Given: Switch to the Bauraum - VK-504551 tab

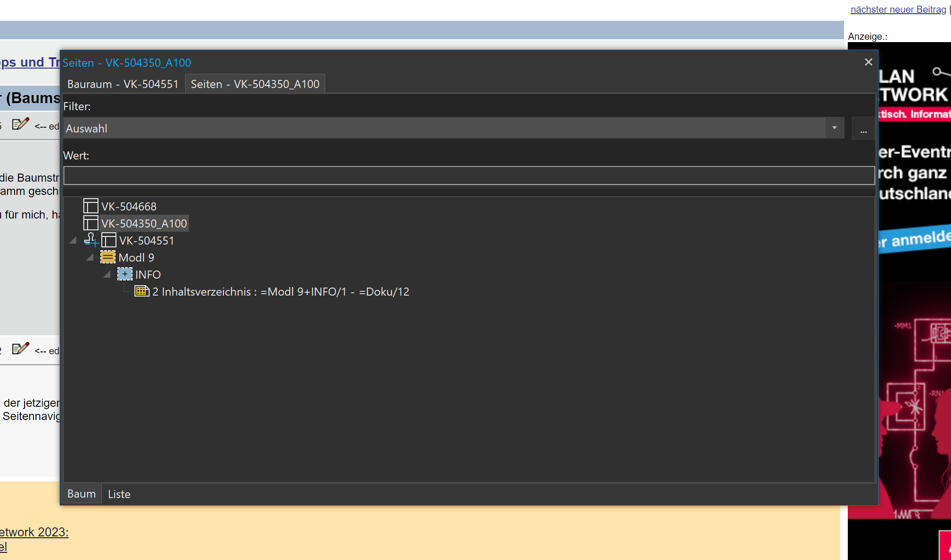Looking at the screenshot, I should click(x=123, y=84).
